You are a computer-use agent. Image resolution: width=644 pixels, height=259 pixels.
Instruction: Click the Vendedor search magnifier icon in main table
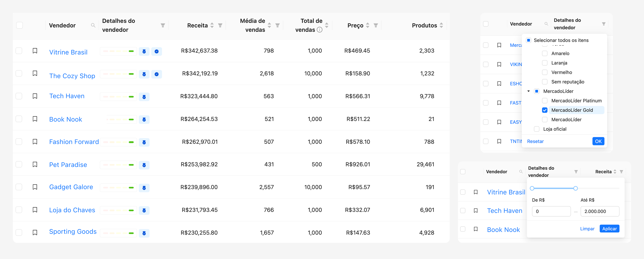tap(93, 25)
